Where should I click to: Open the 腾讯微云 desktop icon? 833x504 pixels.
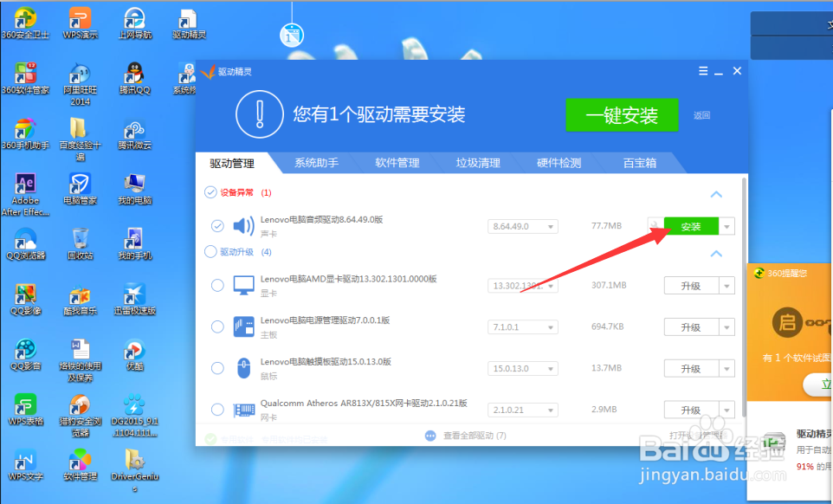(135, 134)
